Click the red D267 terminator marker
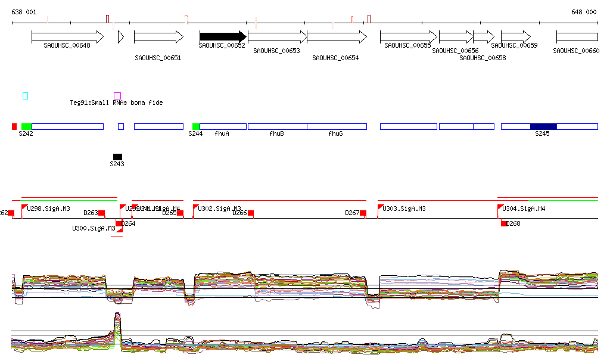 coord(363,213)
